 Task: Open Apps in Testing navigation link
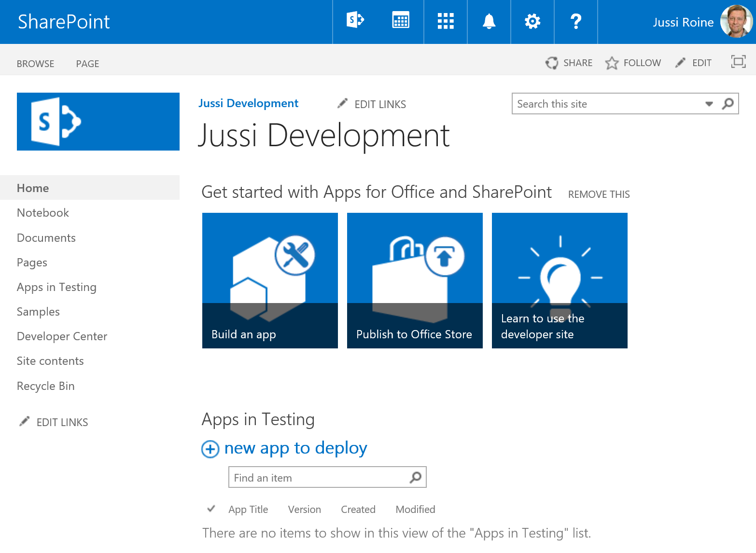[x=56, y=287]
